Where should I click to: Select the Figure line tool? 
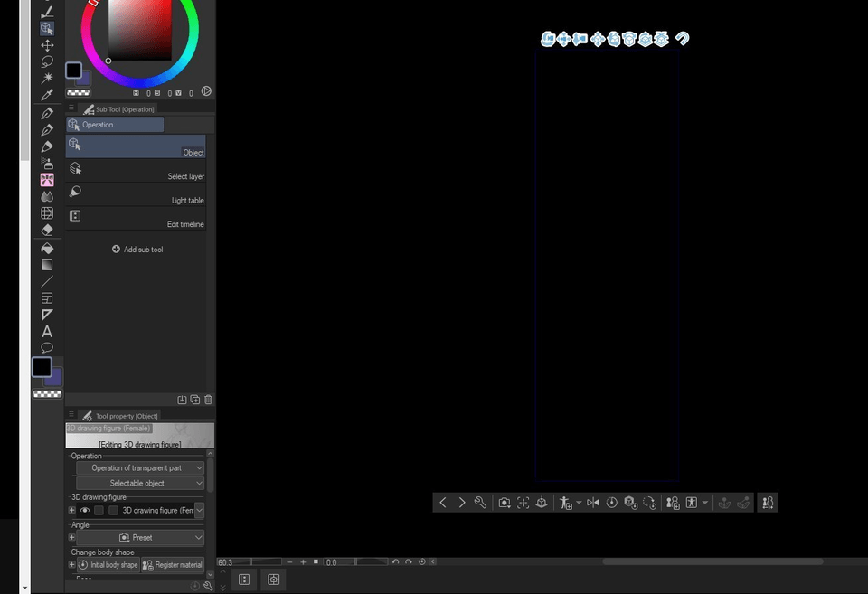click(x=47, y=282)
